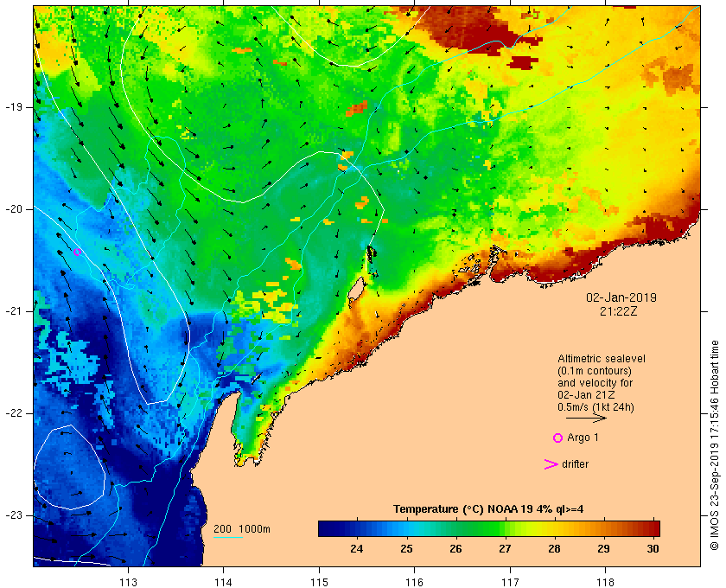Click the '25' colorbar tick label
The image size is (726, 588).
[x=406, y=548]
